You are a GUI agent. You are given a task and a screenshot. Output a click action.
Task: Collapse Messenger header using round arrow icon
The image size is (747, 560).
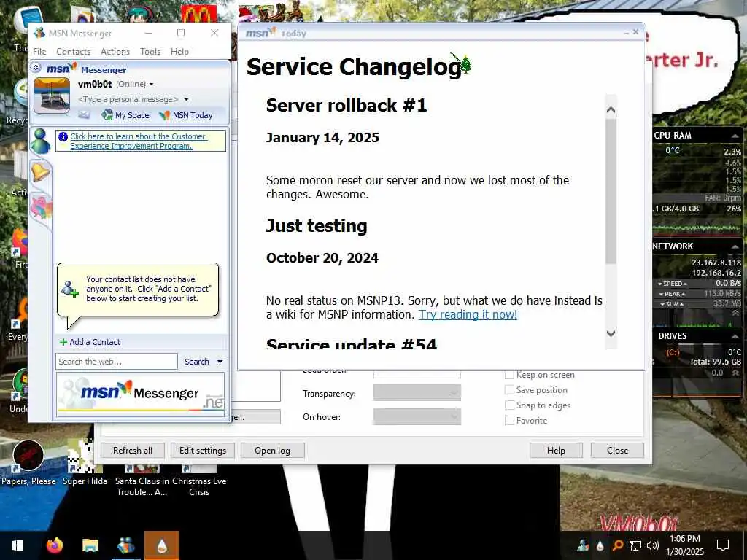(36, 68)
